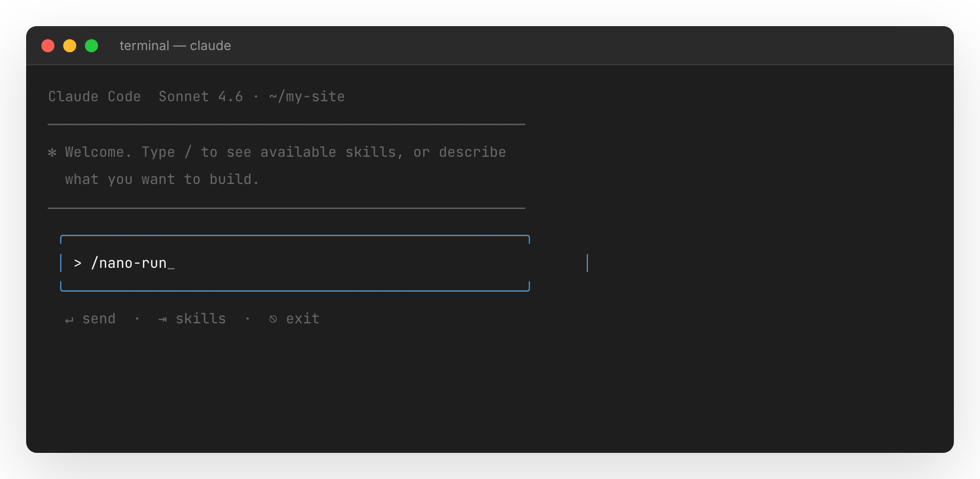Click the prompt chevron inside the input box

pos(78,263)
